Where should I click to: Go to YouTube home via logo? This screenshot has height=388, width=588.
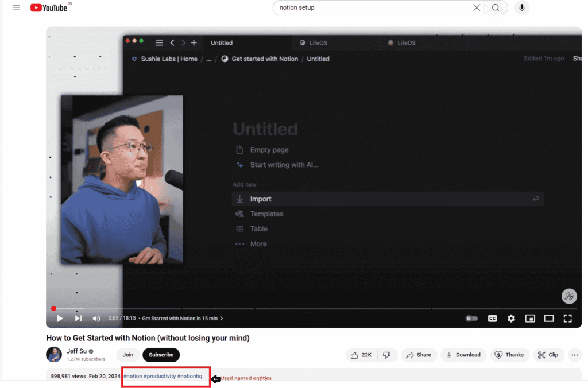(49, 7)
